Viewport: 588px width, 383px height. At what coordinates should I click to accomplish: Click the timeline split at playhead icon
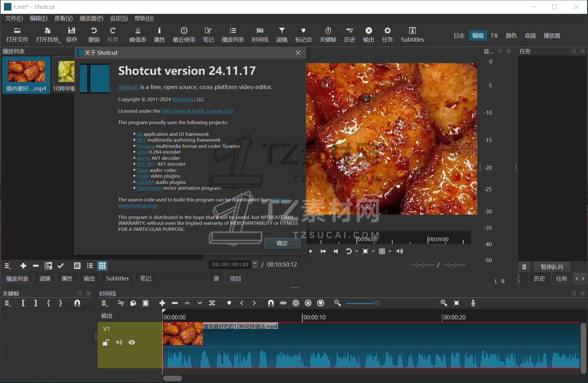[x=212, y=303]
